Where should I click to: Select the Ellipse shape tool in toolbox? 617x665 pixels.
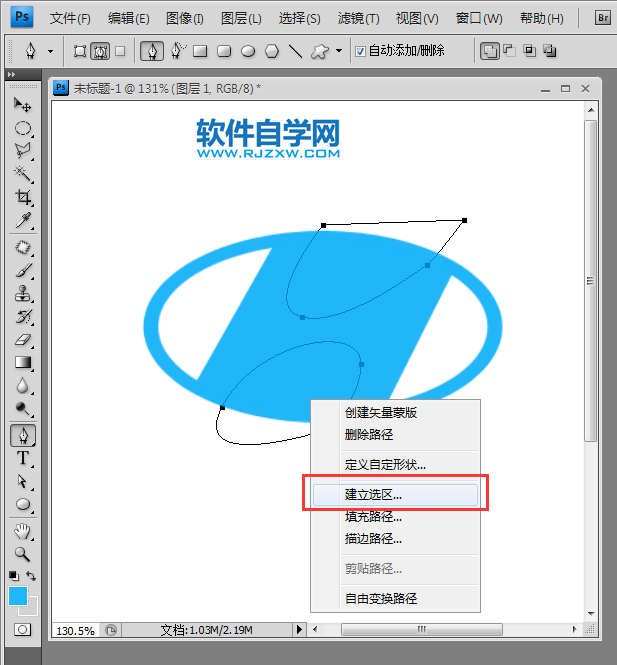[22, 504]
